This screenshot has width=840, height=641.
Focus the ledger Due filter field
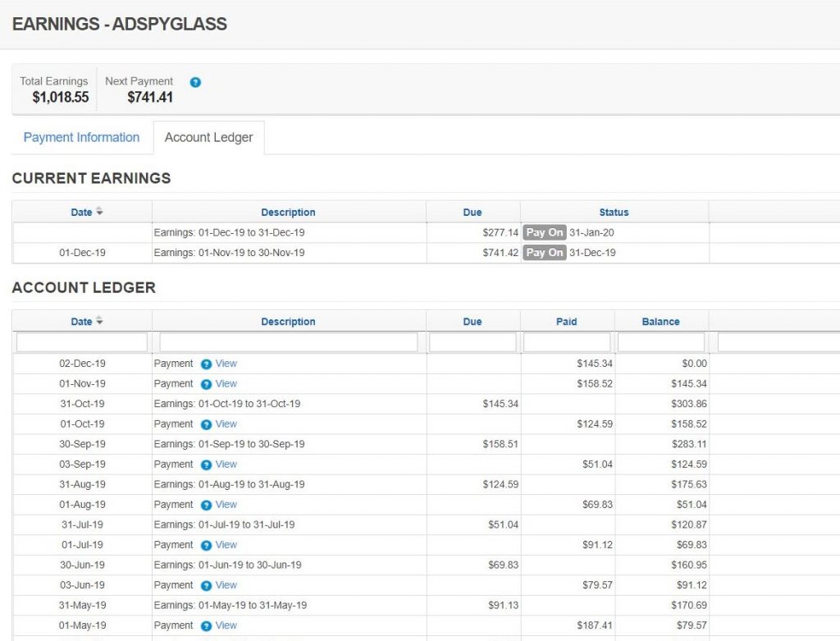(x=472, y=342)
